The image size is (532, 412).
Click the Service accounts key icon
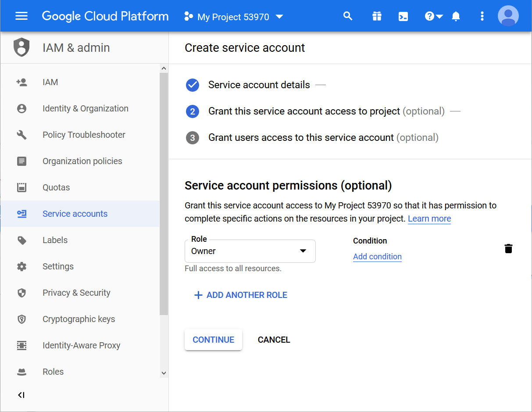click(x=21, y=214)
